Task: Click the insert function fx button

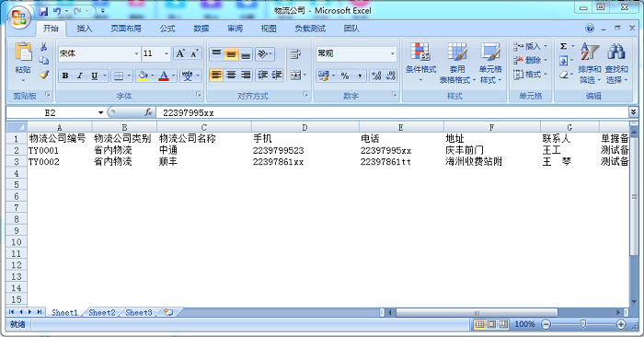Action: [x=148, y=112]
